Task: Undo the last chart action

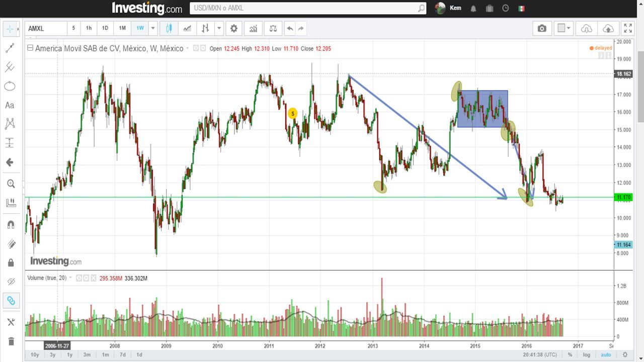Action: 290,29
